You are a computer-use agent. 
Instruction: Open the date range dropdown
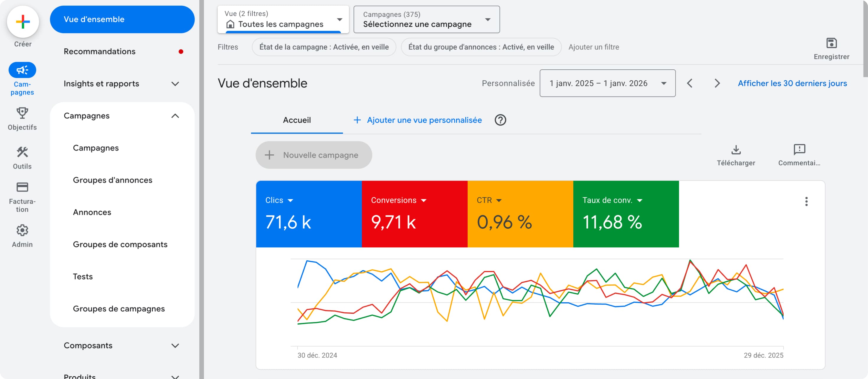point(607,83)
